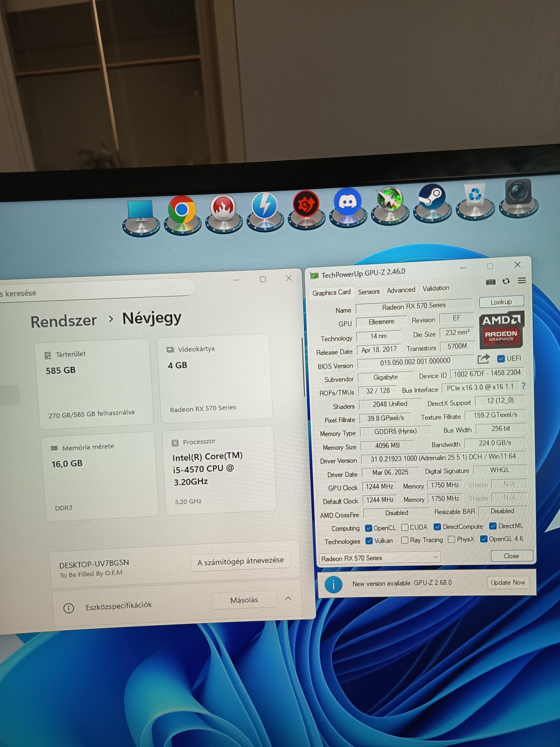Click the Másolás button
Screen dimensions: 560x747
point(244,600)
